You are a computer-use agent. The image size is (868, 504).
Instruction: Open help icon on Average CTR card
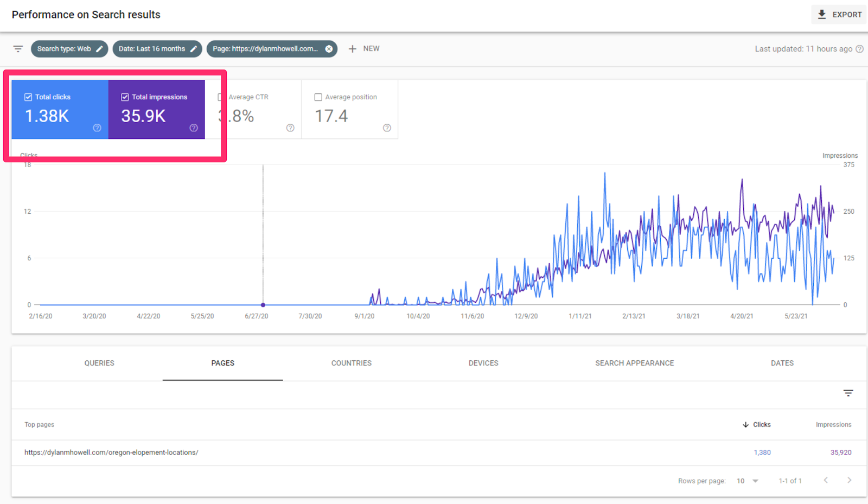pyautogui.click(x=290, y=128)
